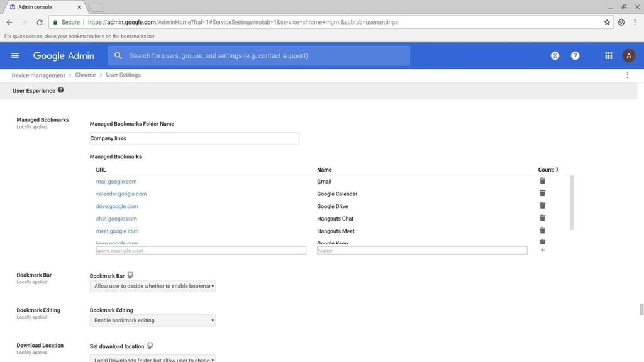Open a new browser tab
This screenshot has height=362, width=644.
[96, 8]
